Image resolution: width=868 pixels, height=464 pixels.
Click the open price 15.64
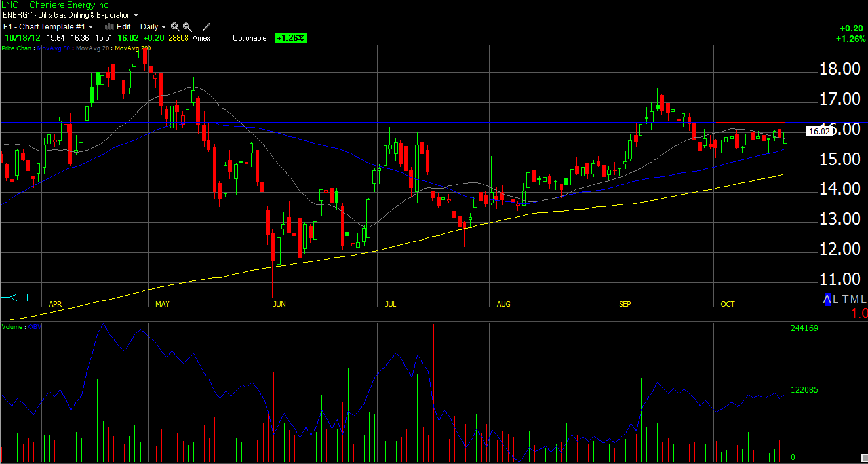[x=56, y=38]
